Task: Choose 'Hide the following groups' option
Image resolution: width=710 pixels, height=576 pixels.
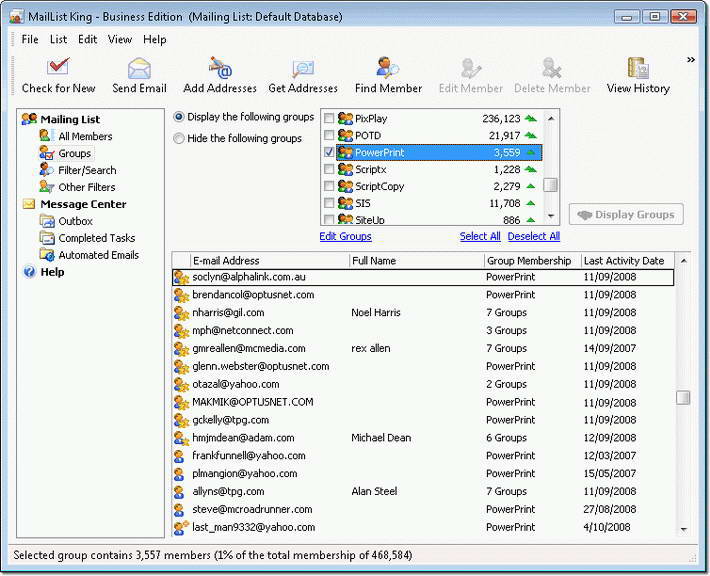Action: click(179, 139)
